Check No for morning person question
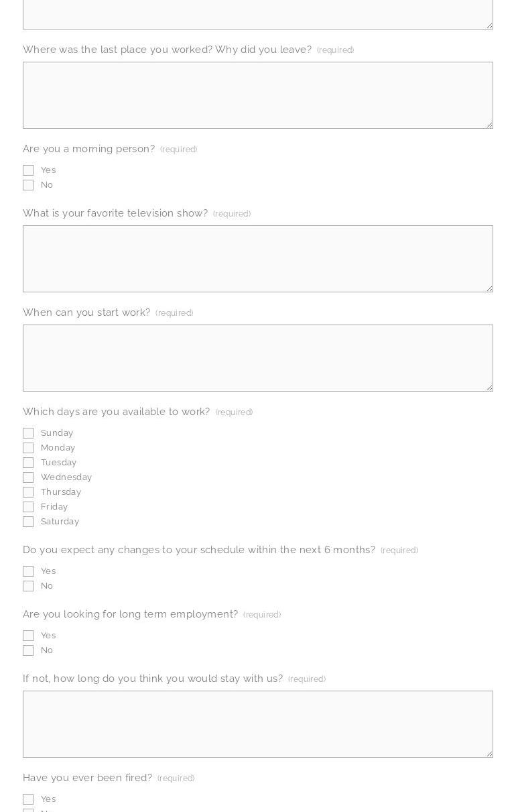This screenshot has width=516, height=812. (28, 185)
